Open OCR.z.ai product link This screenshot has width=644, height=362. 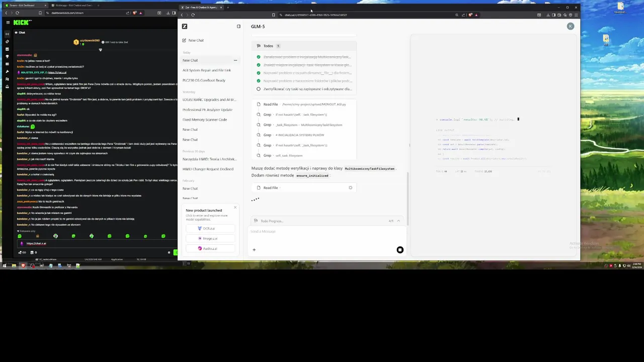pyautogui.click(x=210, y=228)
